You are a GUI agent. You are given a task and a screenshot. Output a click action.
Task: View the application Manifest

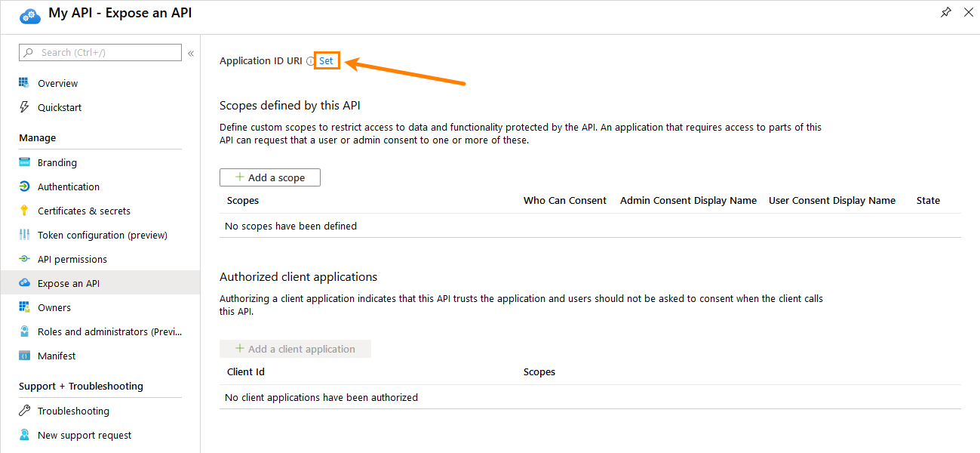54,355
